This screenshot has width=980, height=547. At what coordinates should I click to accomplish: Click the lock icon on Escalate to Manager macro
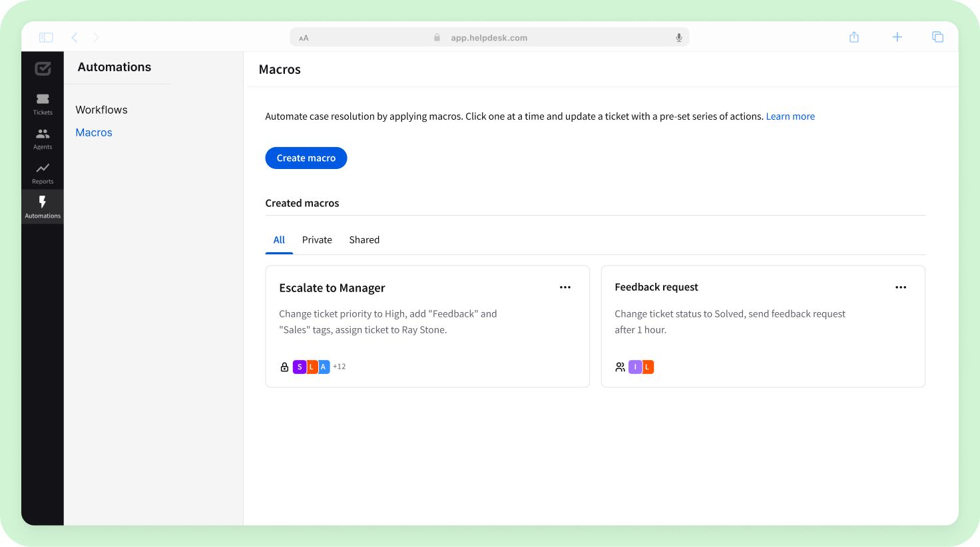(x=284, y=367)
